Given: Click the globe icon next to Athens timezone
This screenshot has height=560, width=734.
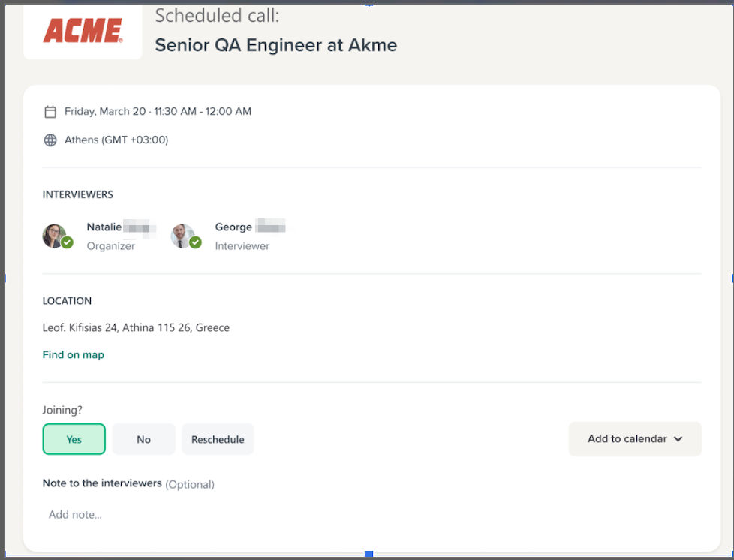Looking at the screenshot, I should point(50,140).
